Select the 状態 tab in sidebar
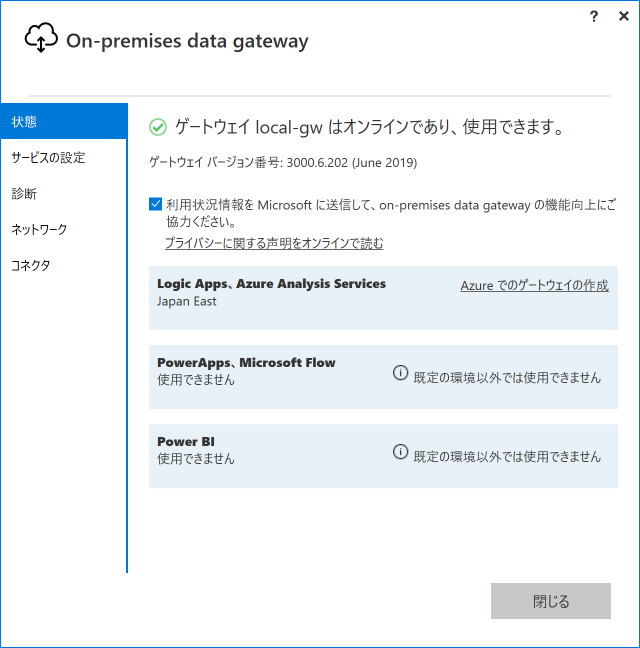 click(64, 122)
